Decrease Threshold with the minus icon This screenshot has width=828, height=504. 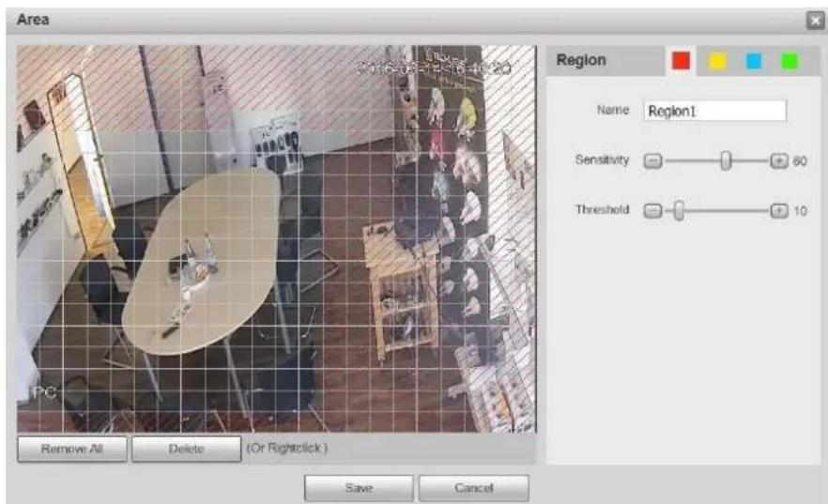[x=652, y=211]
